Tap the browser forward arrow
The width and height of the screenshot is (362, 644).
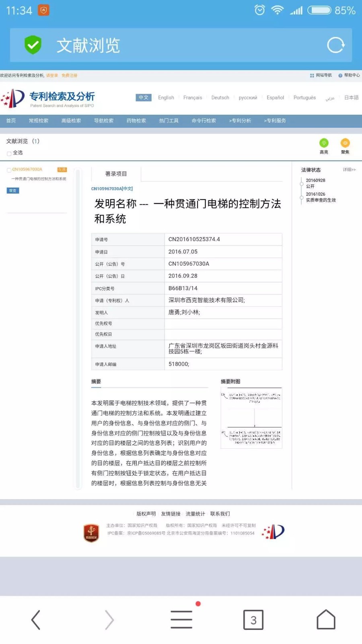coord(109,619)
